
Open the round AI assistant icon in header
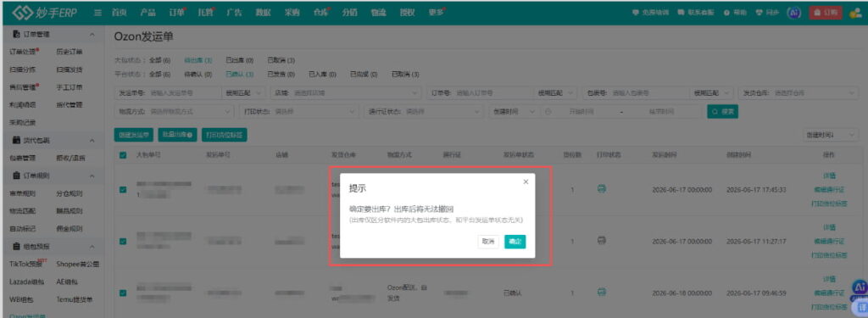793,12
